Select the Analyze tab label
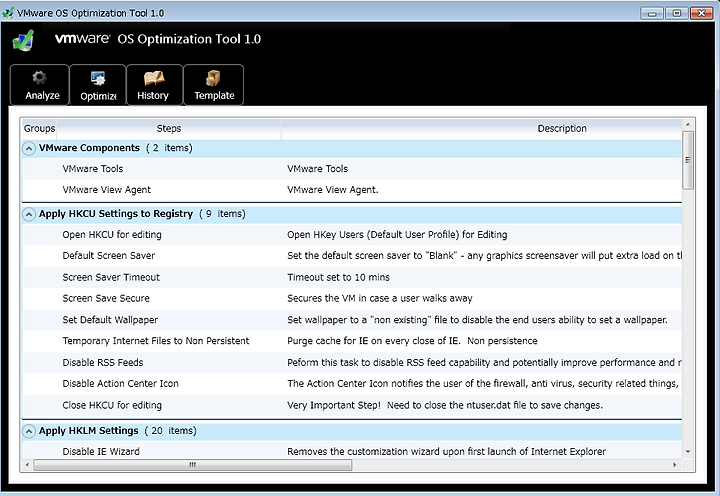 point(42,96)
